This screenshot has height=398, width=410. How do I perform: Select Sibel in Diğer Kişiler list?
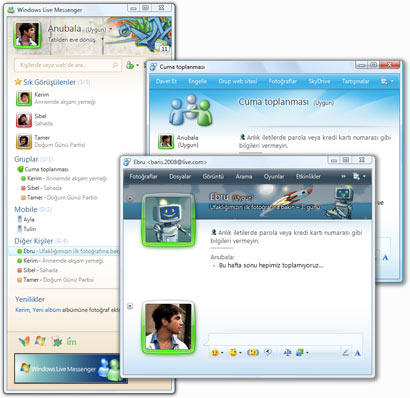click(38, 270)
